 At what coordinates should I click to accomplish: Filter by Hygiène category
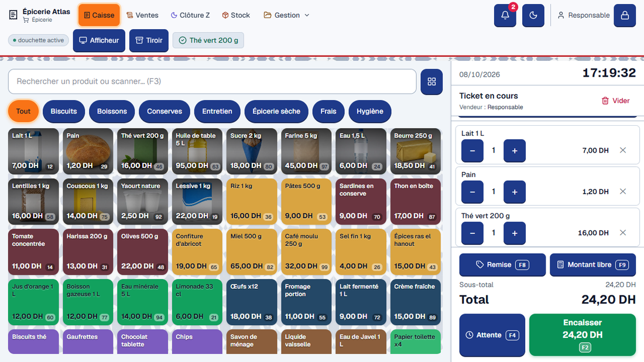(x=369, y=111)
